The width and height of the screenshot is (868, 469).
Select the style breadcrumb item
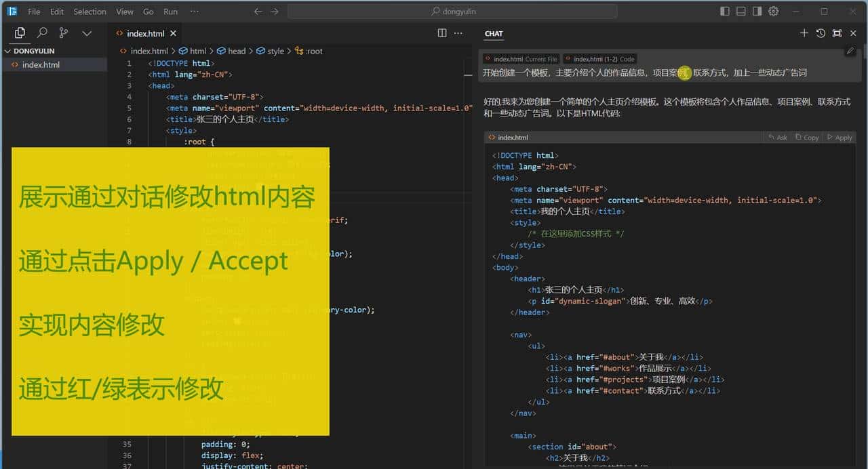pos(275,51)
